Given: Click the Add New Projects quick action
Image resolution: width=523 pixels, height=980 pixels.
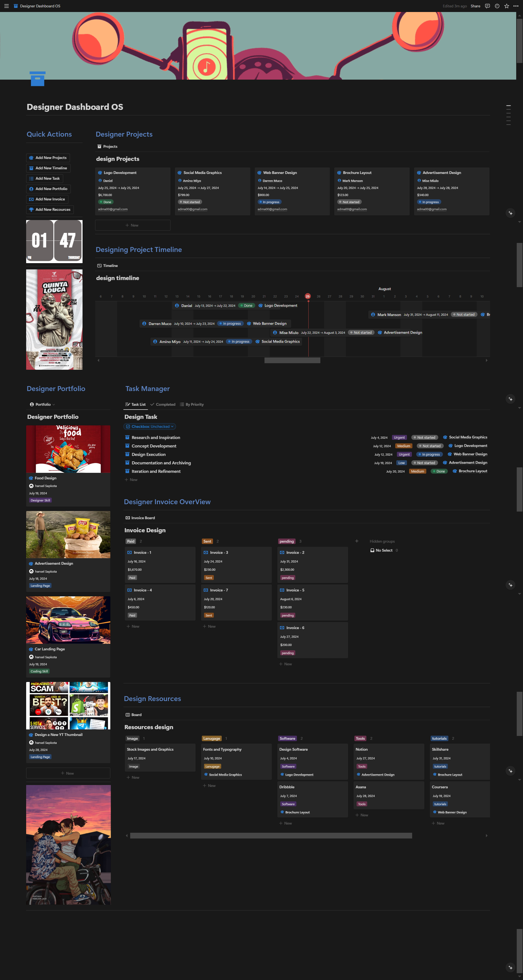Looking at the screenshot, I should 48,158.
